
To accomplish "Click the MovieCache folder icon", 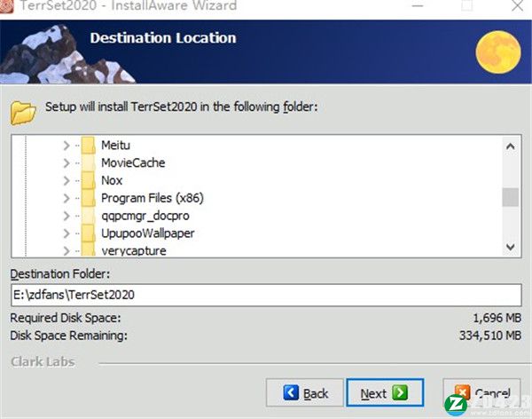I will pos(89,162).
